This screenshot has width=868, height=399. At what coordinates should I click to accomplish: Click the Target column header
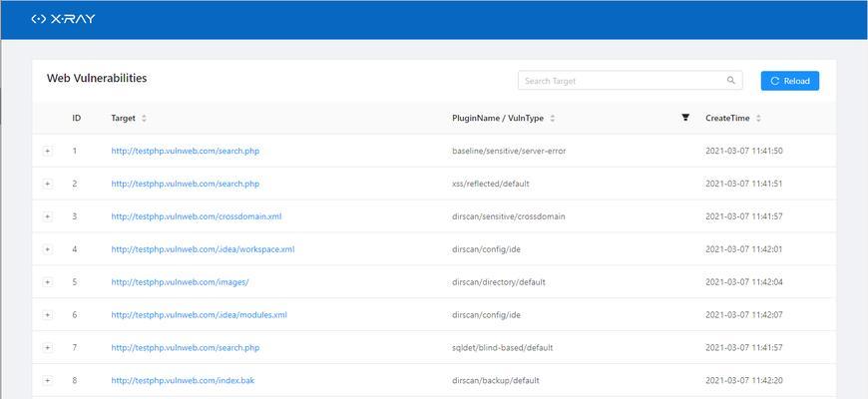pyautogui.click(x=123, y=118)
